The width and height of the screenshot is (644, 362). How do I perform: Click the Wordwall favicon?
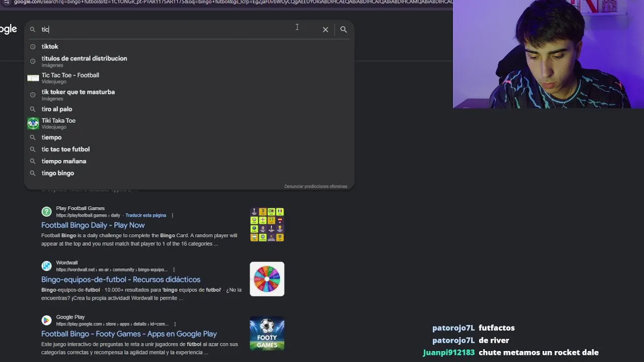click(x=46, y=266)
